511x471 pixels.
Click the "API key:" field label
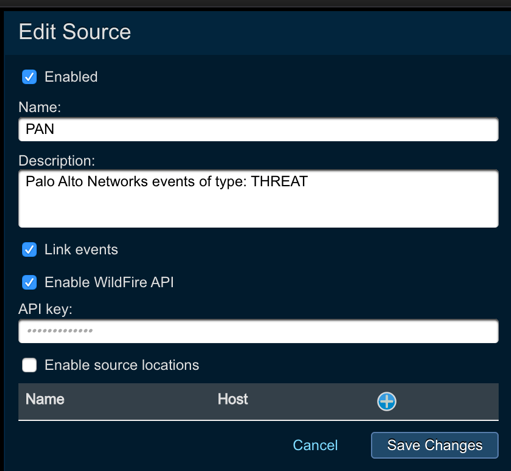pyautogui.click(x=45, y=309)
